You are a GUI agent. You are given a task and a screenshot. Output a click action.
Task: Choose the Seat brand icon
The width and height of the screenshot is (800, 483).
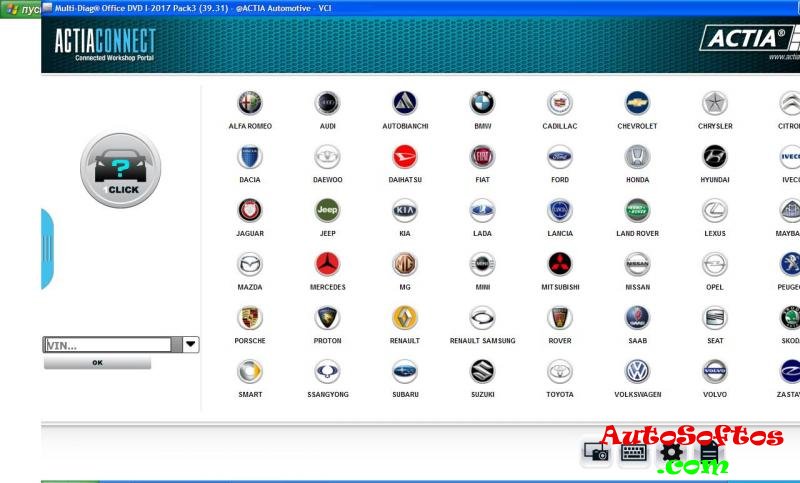(715, 318)
